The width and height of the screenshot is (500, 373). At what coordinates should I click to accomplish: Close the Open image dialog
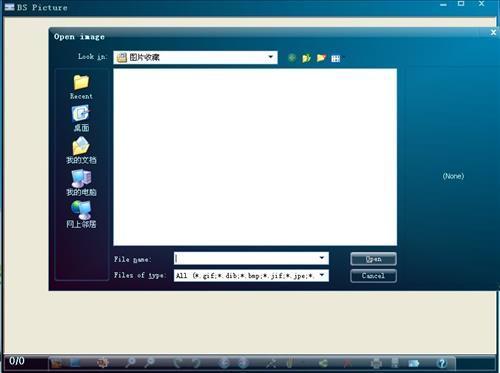pos(493,32)
